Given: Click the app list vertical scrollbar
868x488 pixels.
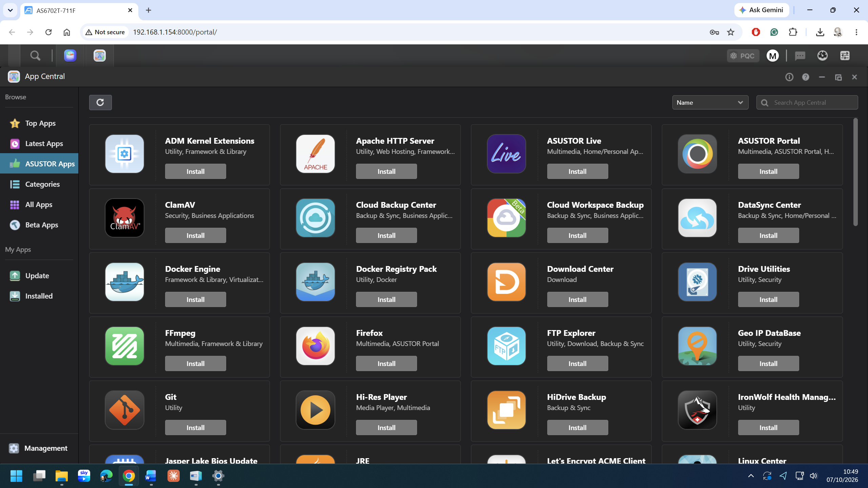Looking at the screenshot, I should tap(855, 172).
